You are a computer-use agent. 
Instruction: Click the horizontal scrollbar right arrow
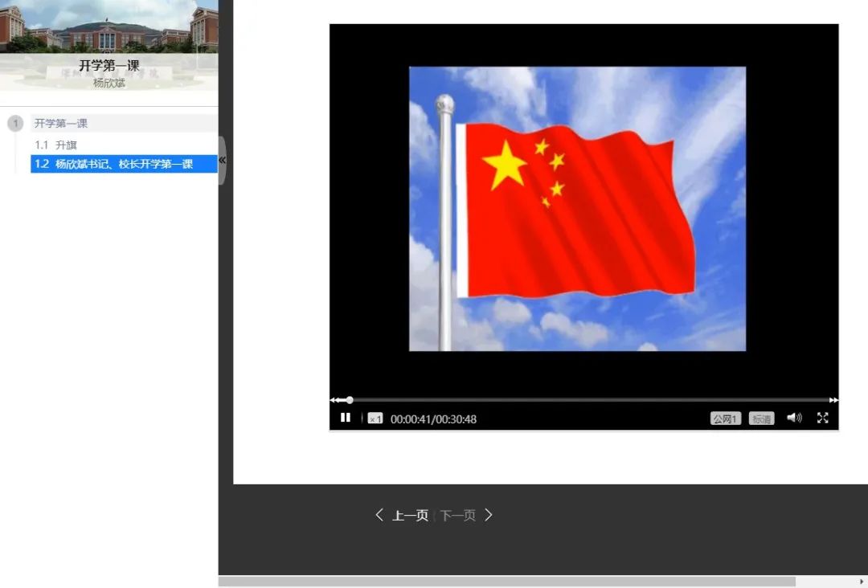[x=861, y=581]
